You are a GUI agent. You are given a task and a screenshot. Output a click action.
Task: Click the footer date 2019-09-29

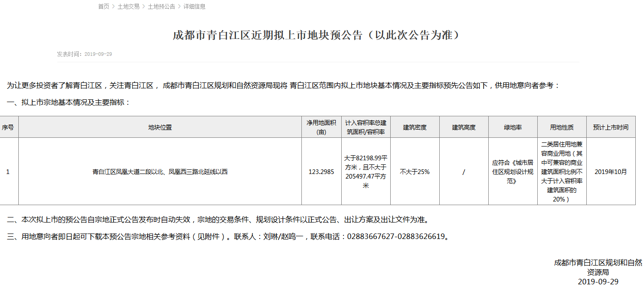(x=598, y=281)
